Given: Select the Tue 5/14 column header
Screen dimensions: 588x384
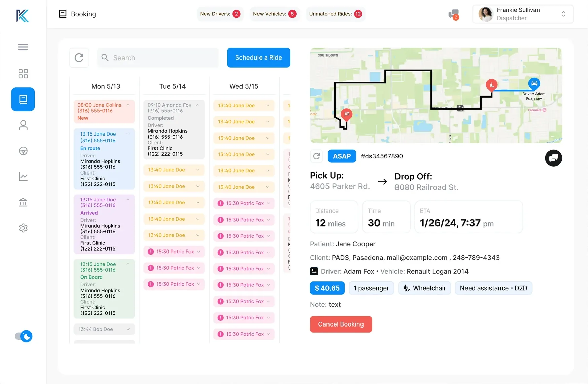Looking at the screenshot, I should pyautogui.click(x=172, y=86).
